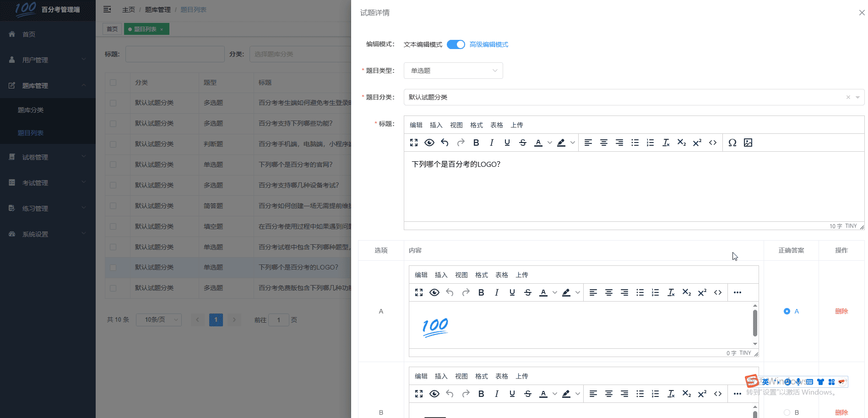The image size is (868, 418).
Task: Toggle the 文本编辑模式 switch
Action: coord(456,44)
